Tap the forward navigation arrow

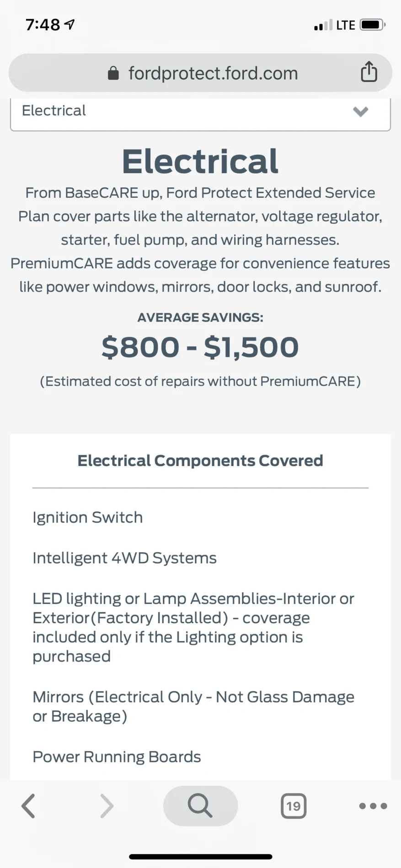click(107, 805)
